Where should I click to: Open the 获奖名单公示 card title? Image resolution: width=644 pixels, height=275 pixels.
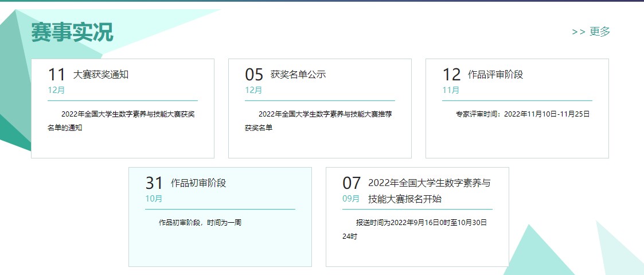298,75
